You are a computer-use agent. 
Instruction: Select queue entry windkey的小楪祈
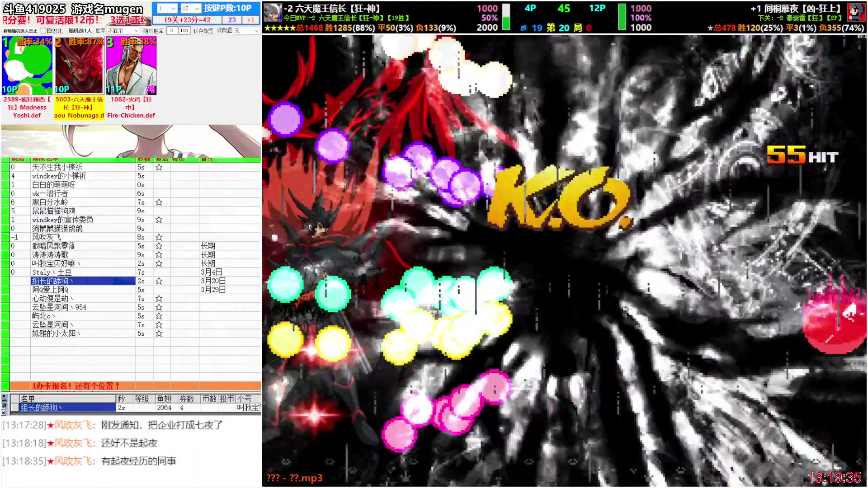click(83, 176)
